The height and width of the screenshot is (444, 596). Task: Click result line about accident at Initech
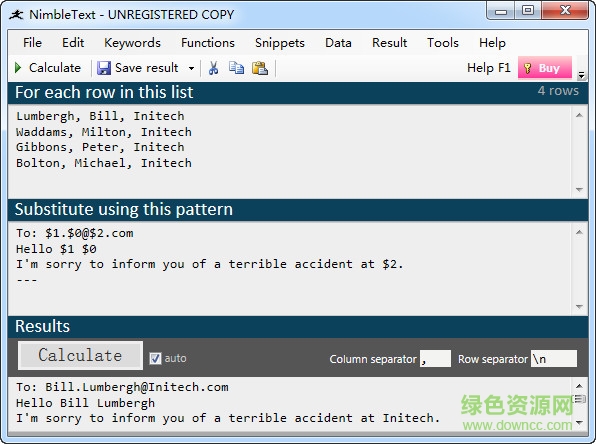pos(228,418)
